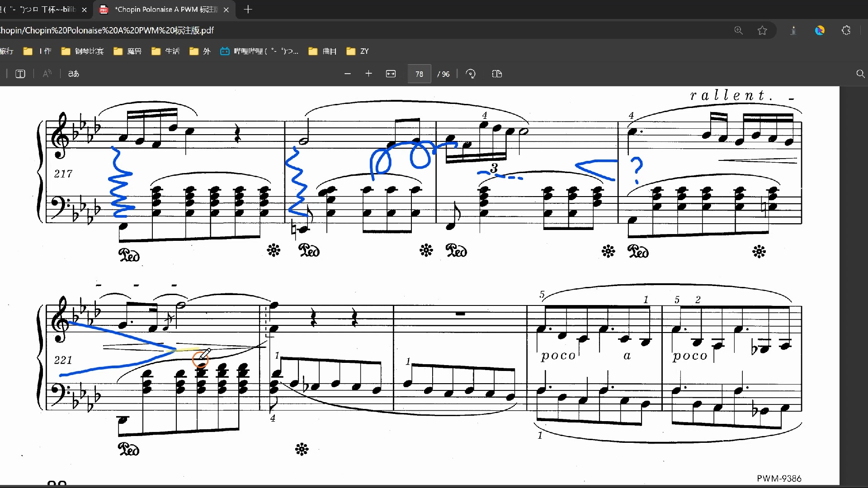The height and width of the screenshot is (488, 868).
Task: Open the 钢琴比赛 bookmarks folder
Action: coord(82,51)
